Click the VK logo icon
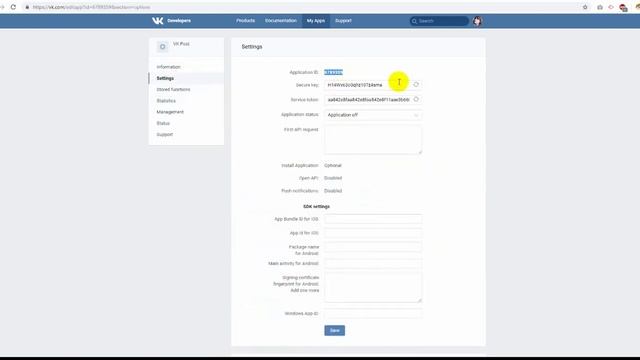The image size is (640, 360). [158, 21]
